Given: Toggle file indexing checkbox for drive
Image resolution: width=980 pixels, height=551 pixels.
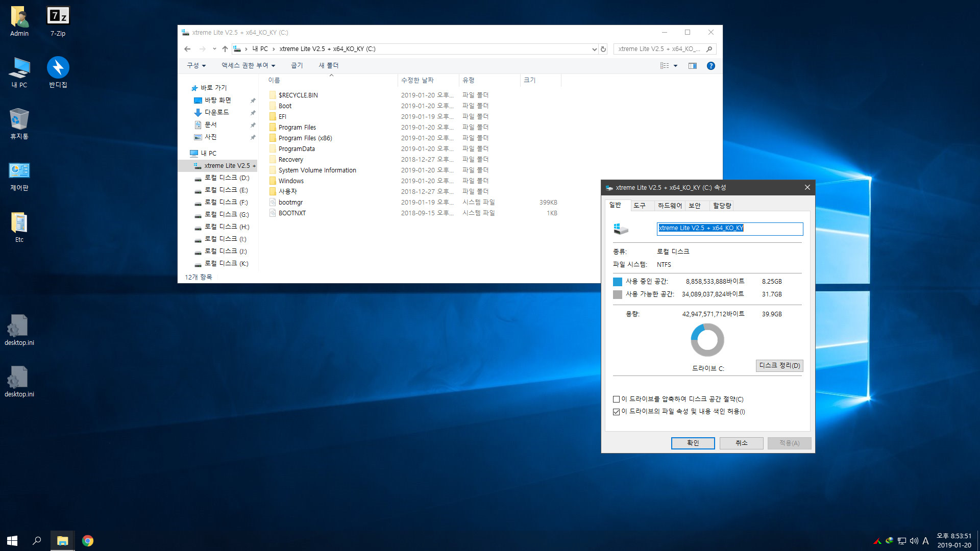Looking at the screenshot, I should [x=616, y=412].
